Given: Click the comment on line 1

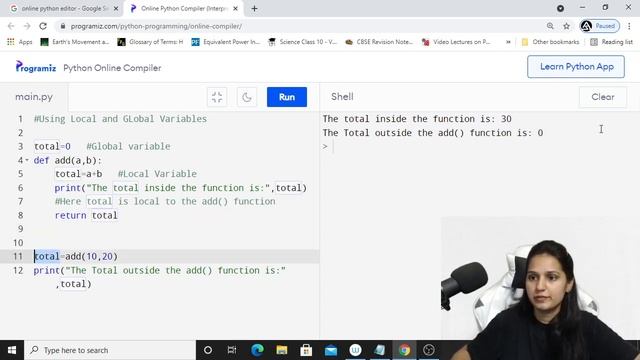Looking at the screenshot, I should coord(120,119).
